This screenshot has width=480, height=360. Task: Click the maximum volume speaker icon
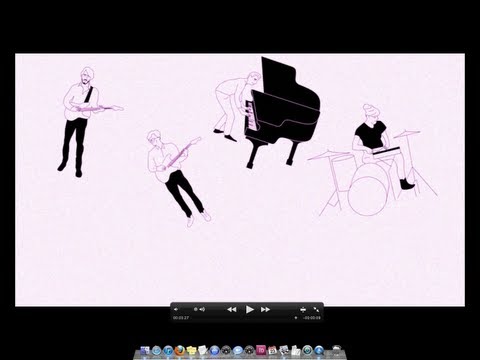[x=202, y=310]
